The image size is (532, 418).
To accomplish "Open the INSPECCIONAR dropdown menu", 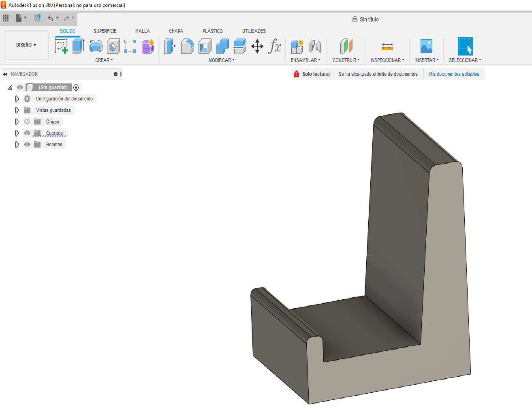I will [x=387, y=60].
